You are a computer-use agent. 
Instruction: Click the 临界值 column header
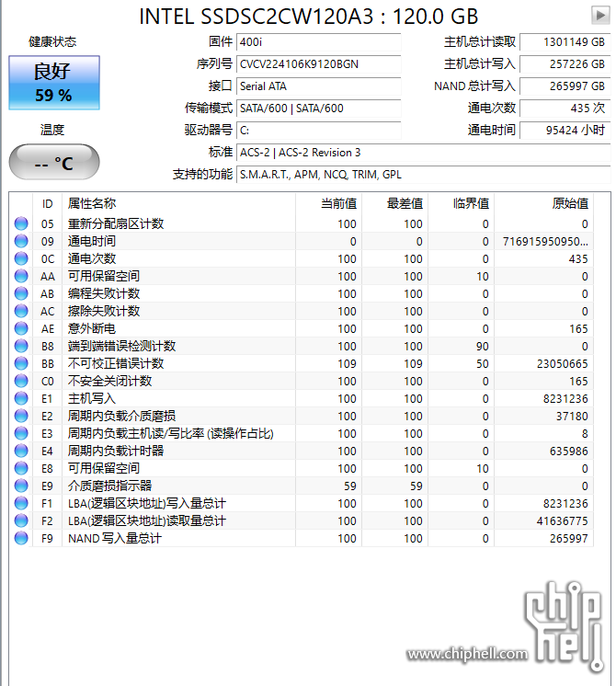(462, 203)
